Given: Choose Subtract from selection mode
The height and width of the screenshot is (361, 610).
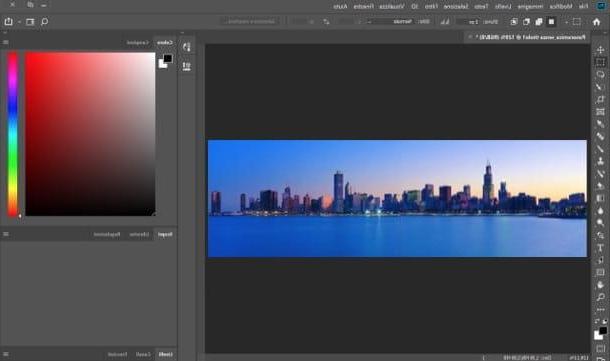Looking at the screenshot, I should [526, 22].
